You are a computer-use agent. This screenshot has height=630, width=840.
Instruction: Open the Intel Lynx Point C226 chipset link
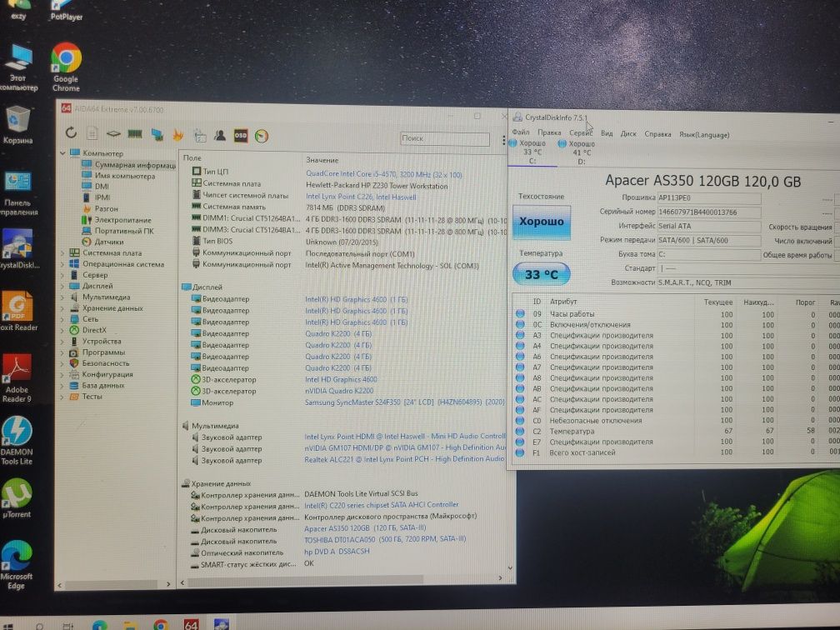(361, 197)
